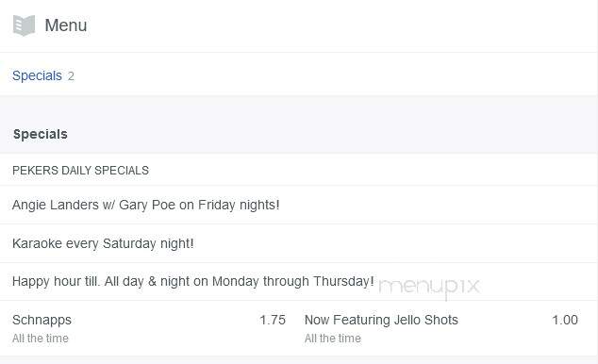Screen dimensions: 598x364
Task: Click the menupix watermark logo
Action: click(x=429, y=287)
